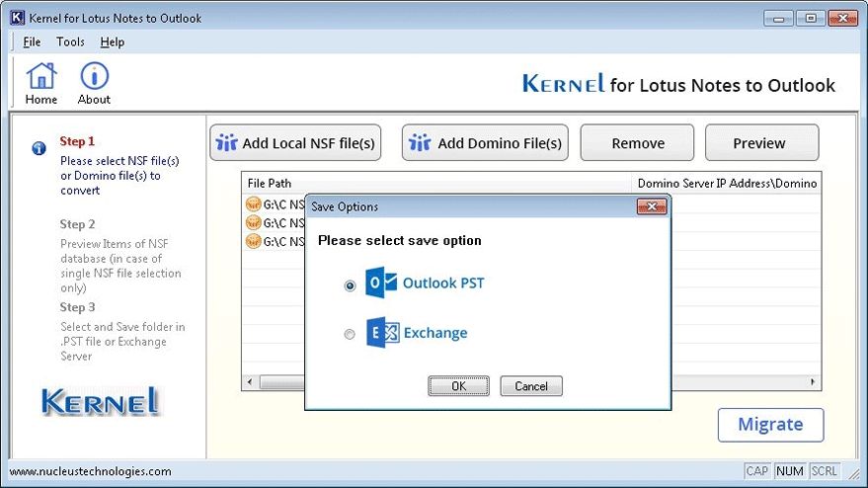The image size is (868, 488).
Task: Select the Outlook PST radio button
Action: (x=350, y=285)
